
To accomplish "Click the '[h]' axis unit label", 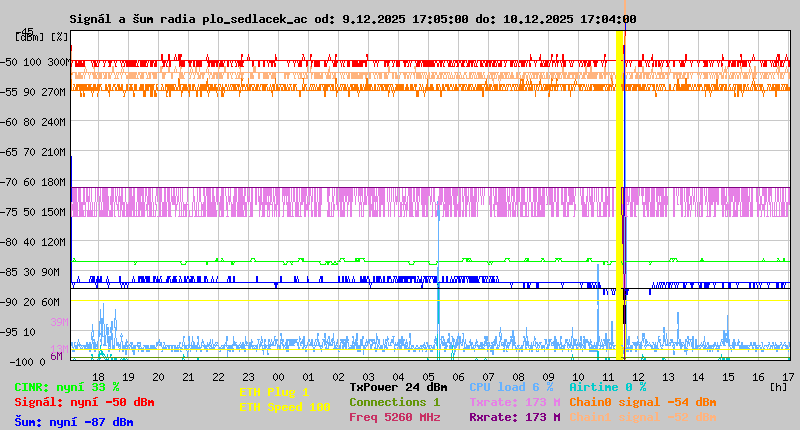I will point(778,387).
